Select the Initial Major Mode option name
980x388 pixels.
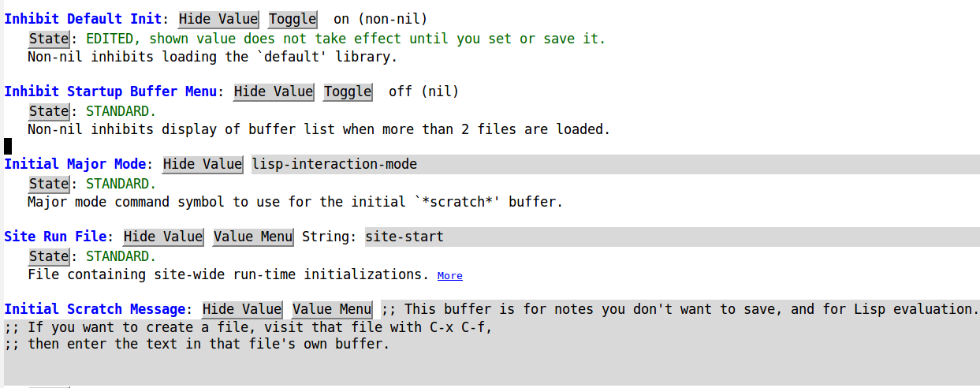pos(75,164)
